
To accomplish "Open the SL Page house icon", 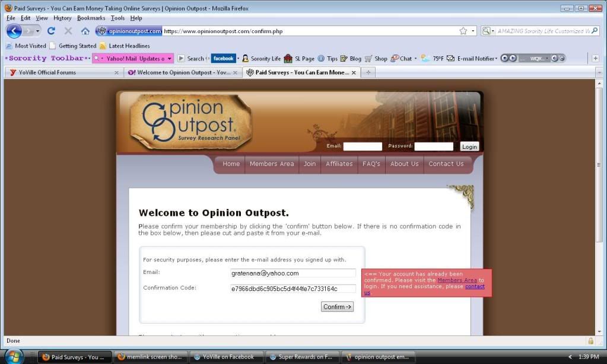I will (288, 59).
